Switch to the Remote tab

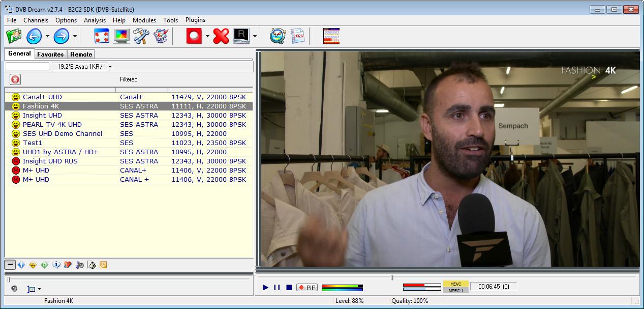coord(81,54)
